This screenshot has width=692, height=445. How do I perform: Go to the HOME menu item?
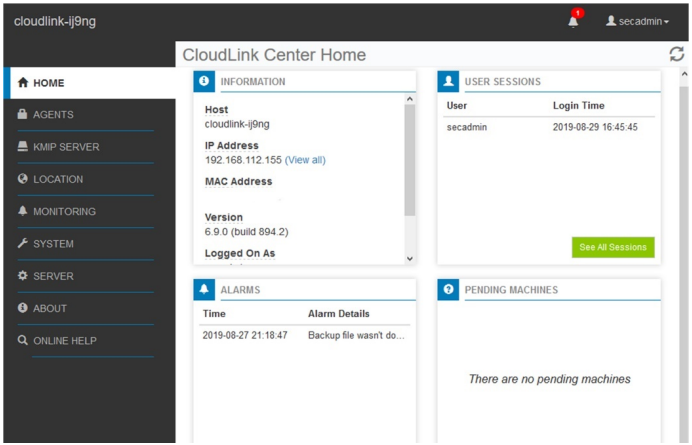click(x=90, y=83)
